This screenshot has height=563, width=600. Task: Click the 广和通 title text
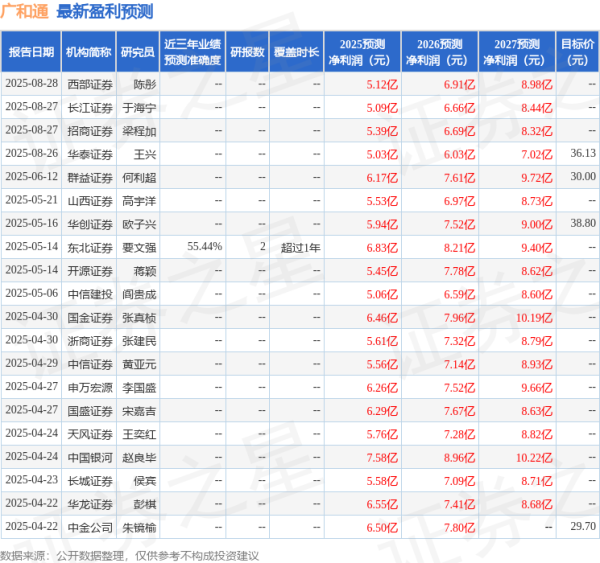(x=24, y=11)
